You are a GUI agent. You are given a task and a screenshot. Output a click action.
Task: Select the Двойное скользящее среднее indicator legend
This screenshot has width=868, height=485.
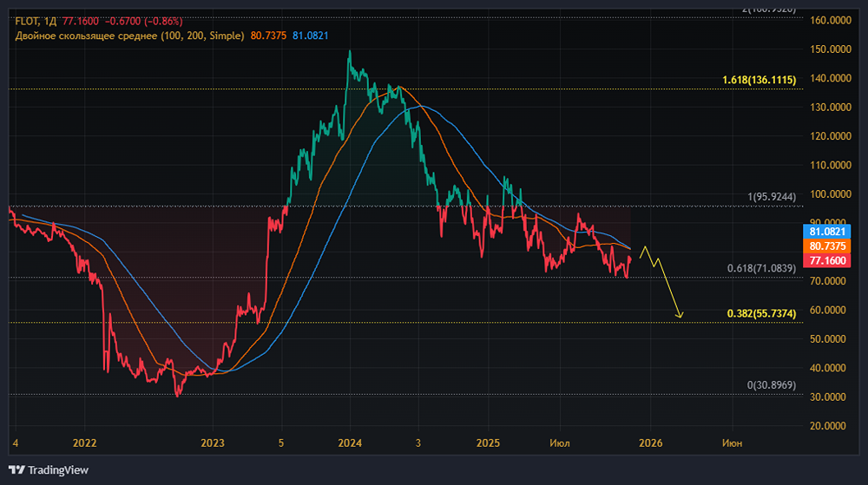coord(129,36)
